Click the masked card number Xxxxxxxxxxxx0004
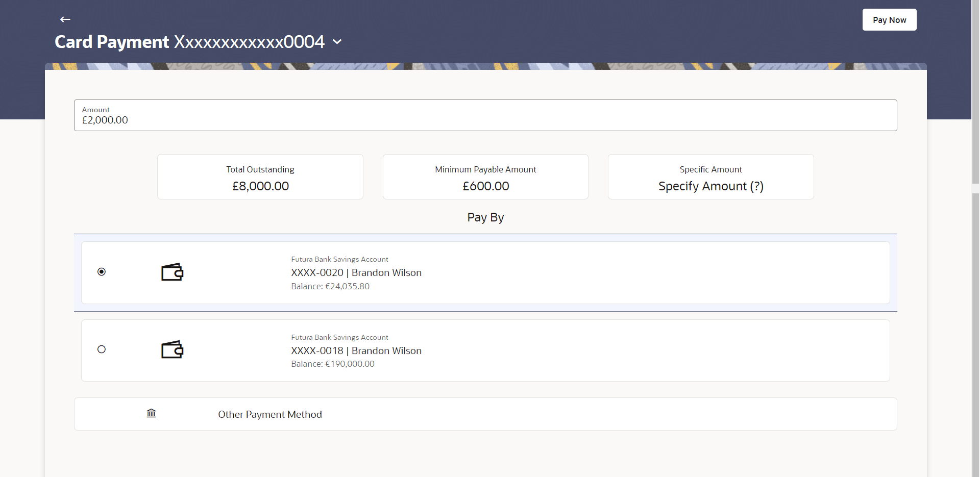Image resolution: width=980 pixels, height=477 pixels. (250, 42)
